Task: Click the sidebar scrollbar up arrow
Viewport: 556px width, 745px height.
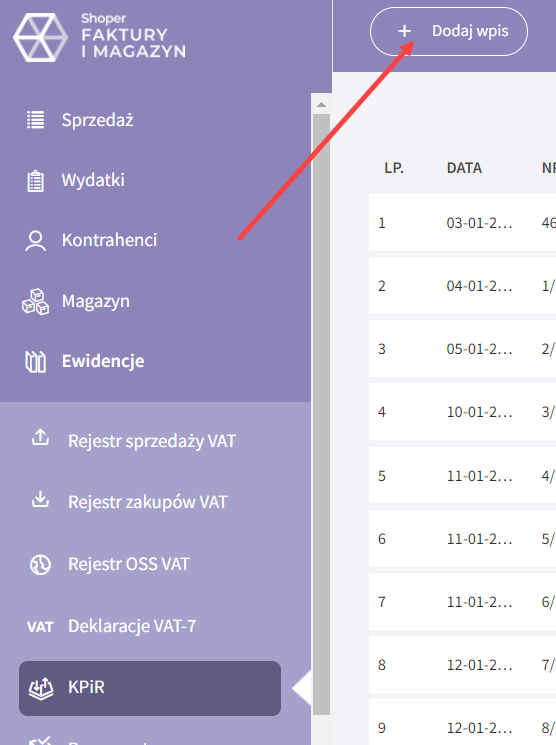Action: pos(321,105)
